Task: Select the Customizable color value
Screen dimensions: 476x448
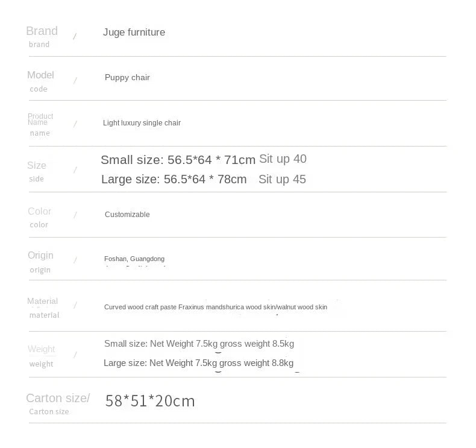Action: pos(127,215)
